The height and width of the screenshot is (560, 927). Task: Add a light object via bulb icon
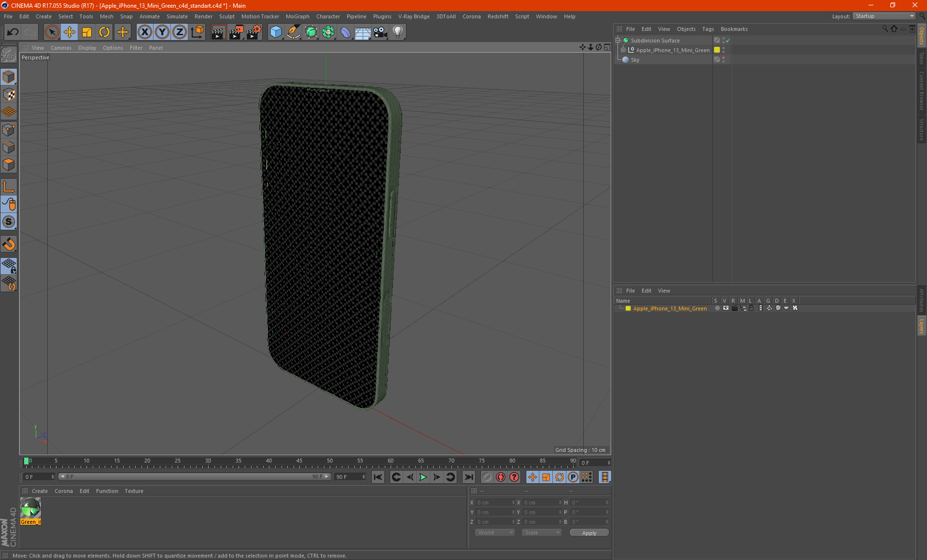pos(397,32)
